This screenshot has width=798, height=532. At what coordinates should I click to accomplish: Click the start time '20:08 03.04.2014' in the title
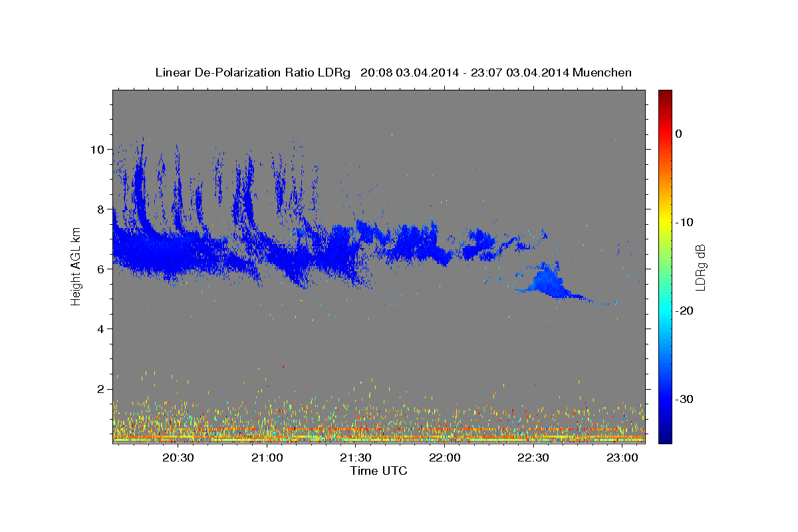click(409, 72)
